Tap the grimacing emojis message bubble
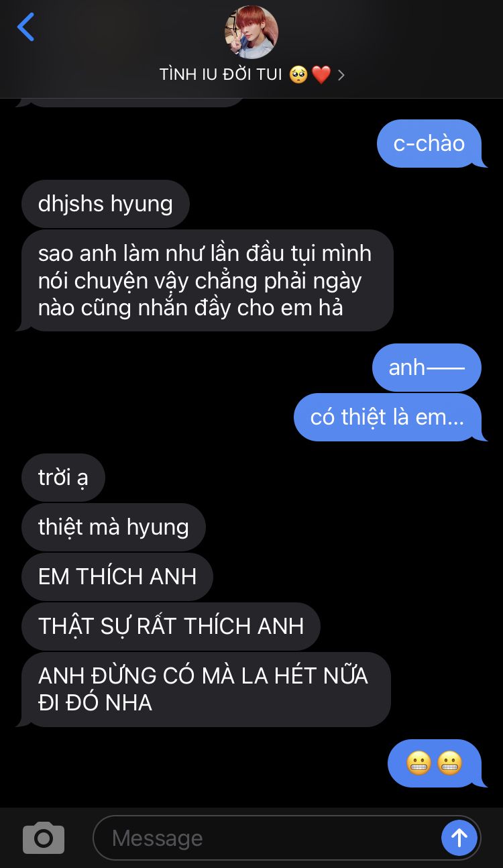503x868 pixels. click(435, 763)
